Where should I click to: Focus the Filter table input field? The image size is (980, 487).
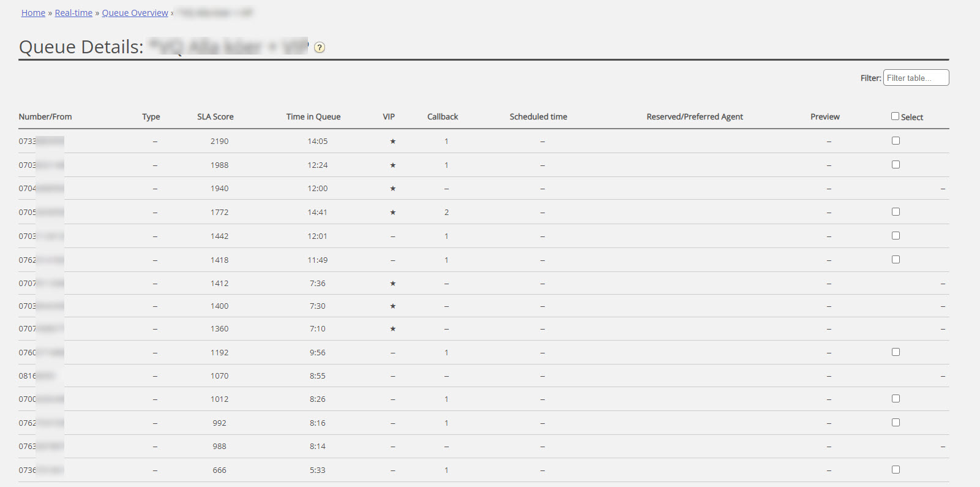point(916,78)
